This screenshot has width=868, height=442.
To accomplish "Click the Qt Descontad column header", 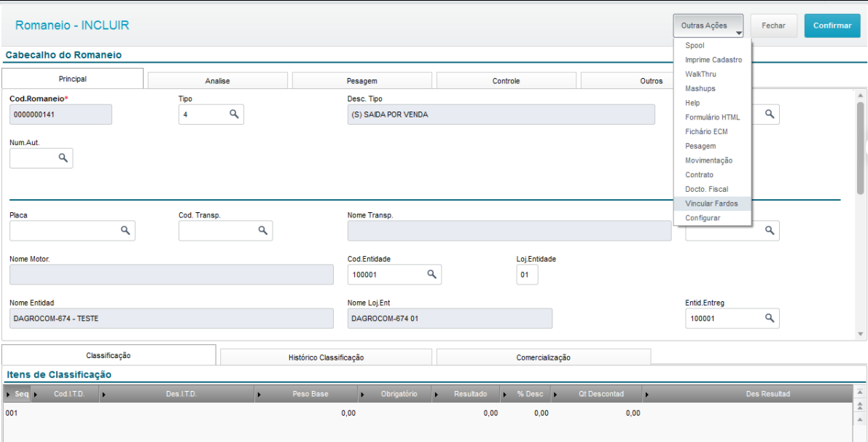I will pos(596,394).
